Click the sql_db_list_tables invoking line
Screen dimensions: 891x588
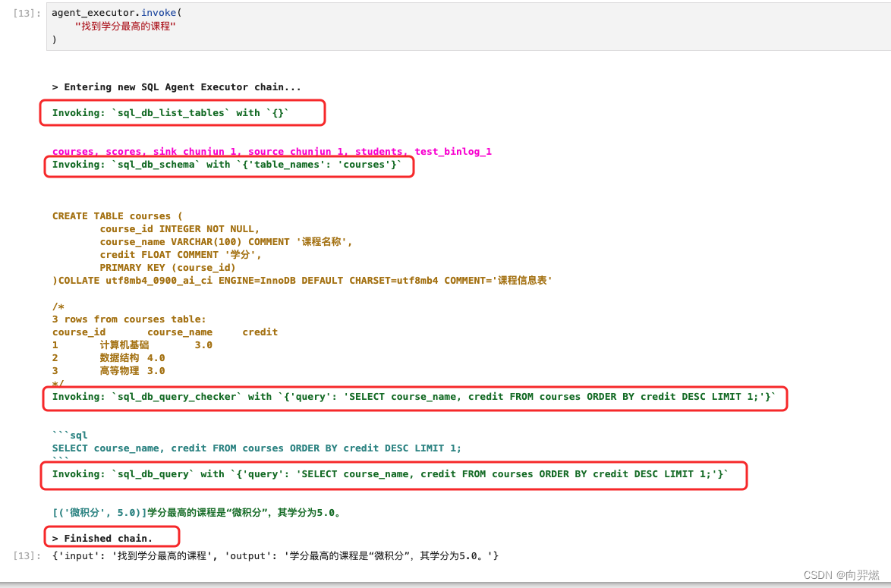click(171, 112)
